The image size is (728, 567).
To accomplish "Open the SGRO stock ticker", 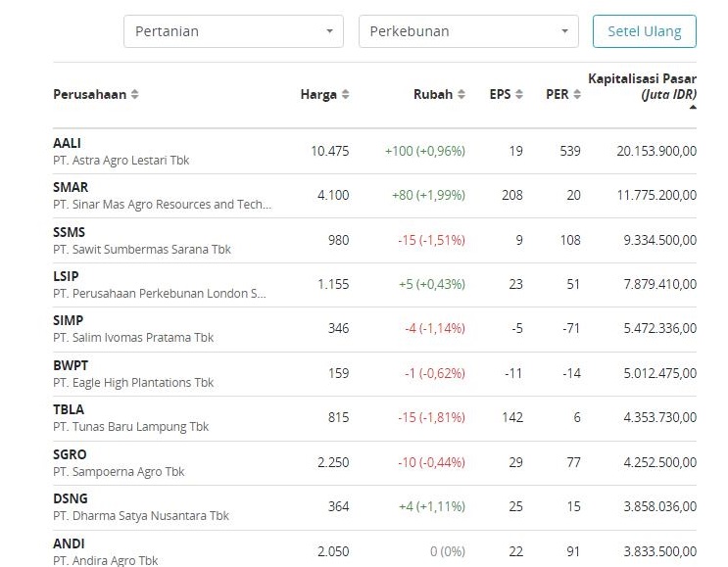I will [70, 454].
